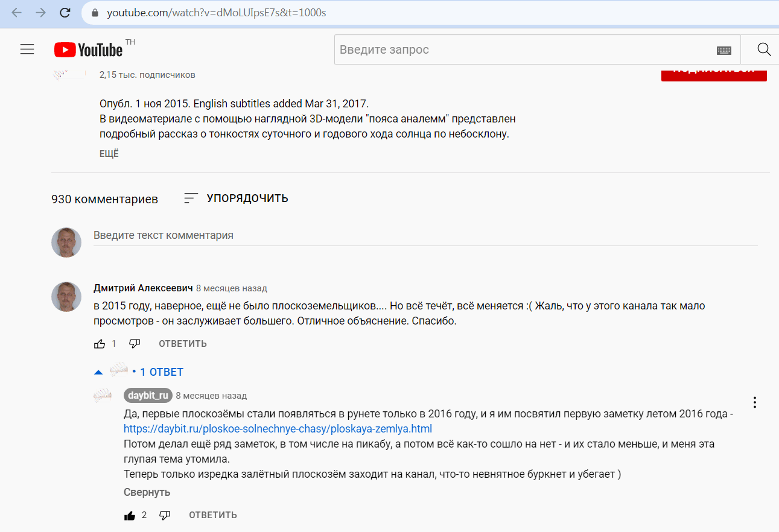Click the YouTube logo to go home
Viewport: 779px width, 532px height.
[x=89, y=49]
